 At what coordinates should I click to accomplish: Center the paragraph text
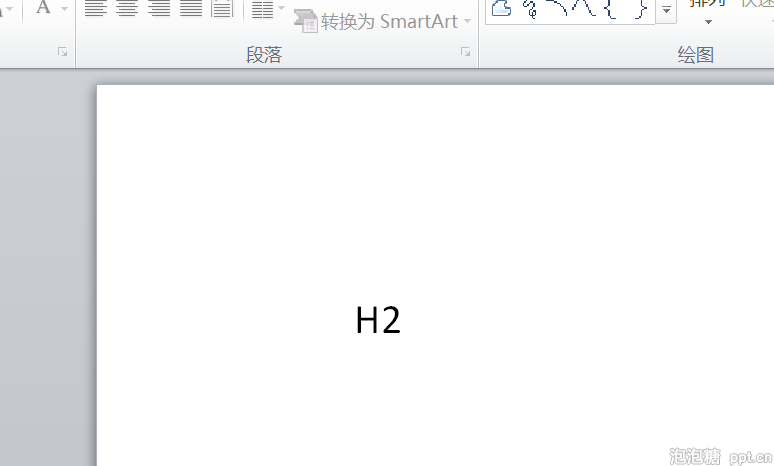point(127,8)
